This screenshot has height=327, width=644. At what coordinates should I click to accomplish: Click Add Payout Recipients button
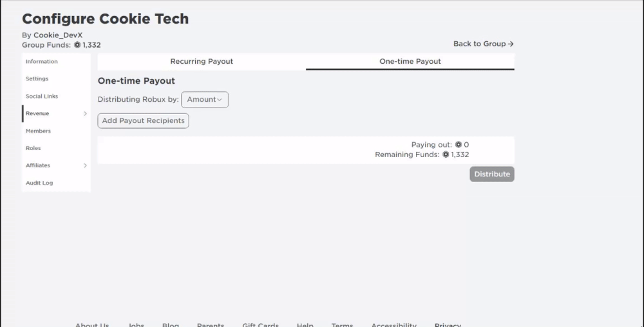[x=144, y=120]
